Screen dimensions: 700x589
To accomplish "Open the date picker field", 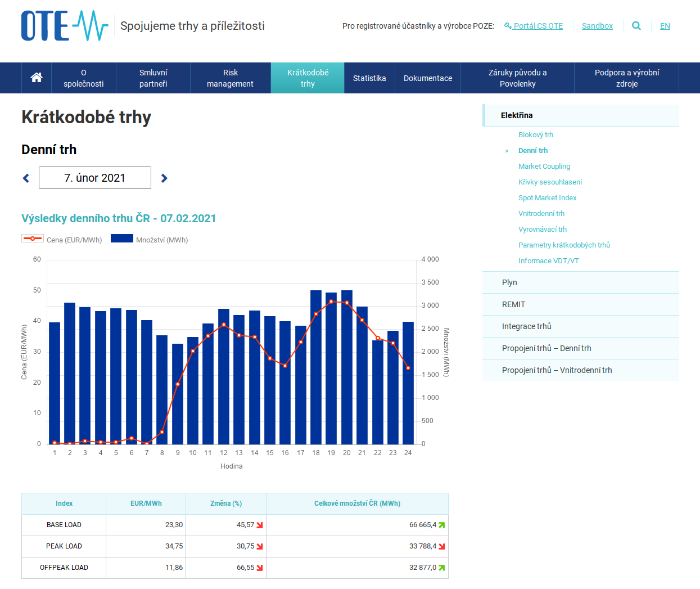I will click(x=95, y=178).
